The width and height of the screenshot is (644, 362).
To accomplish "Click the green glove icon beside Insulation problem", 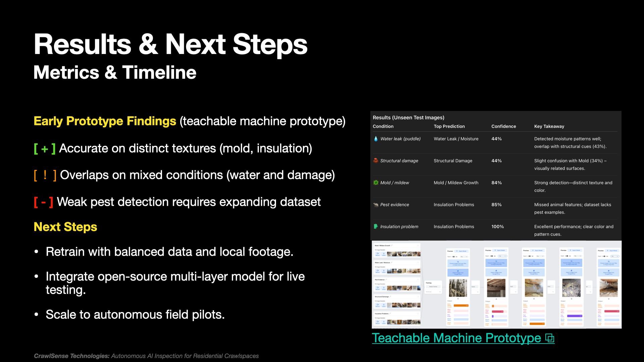I will (376, 227).
